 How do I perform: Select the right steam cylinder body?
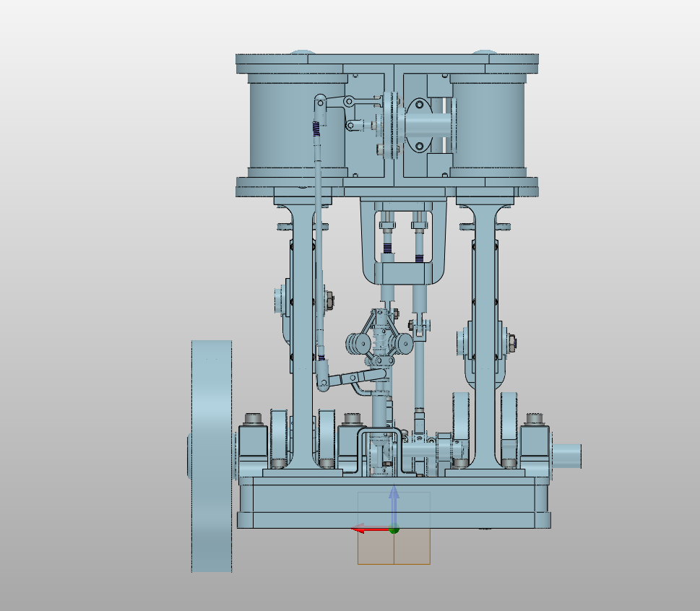coord(488,125)
